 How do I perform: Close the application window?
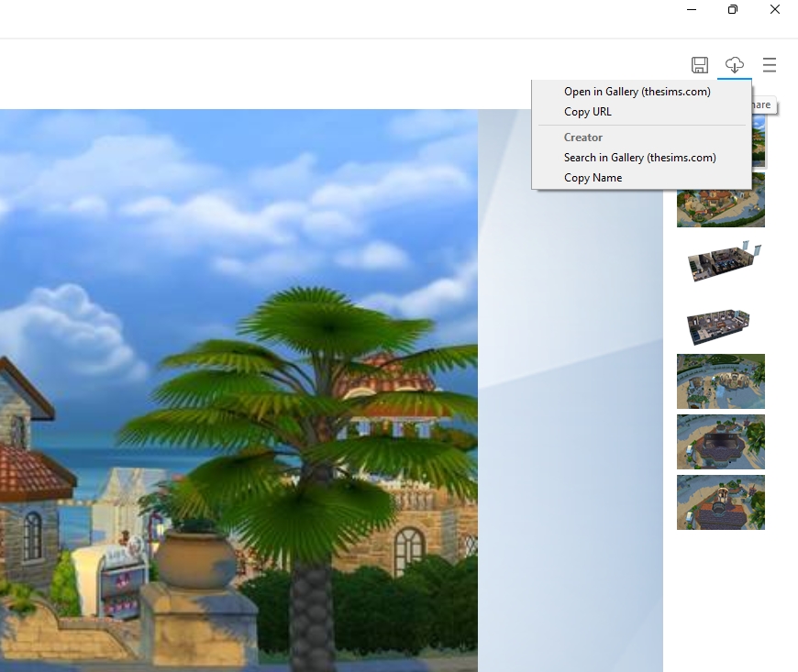[774, 10]
